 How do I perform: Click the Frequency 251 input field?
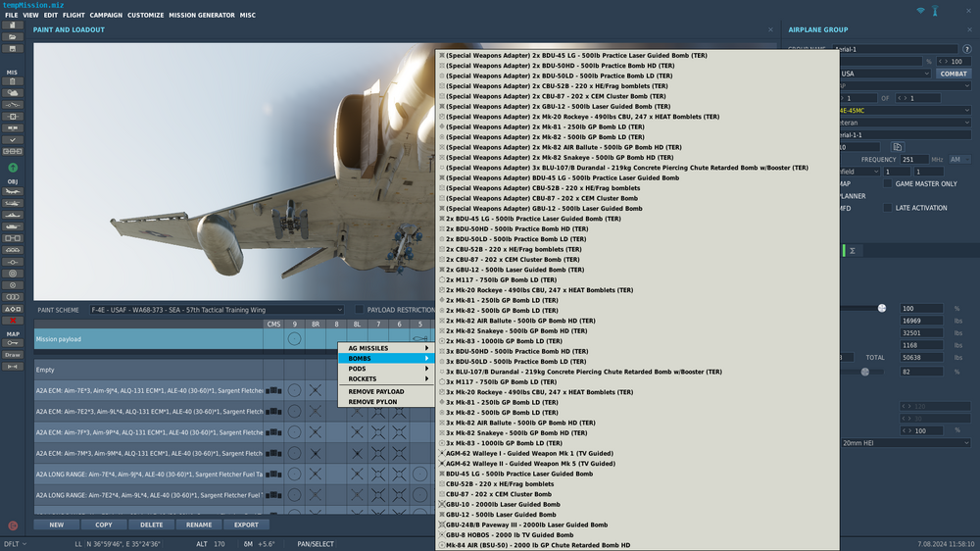(x=914, y=160)
